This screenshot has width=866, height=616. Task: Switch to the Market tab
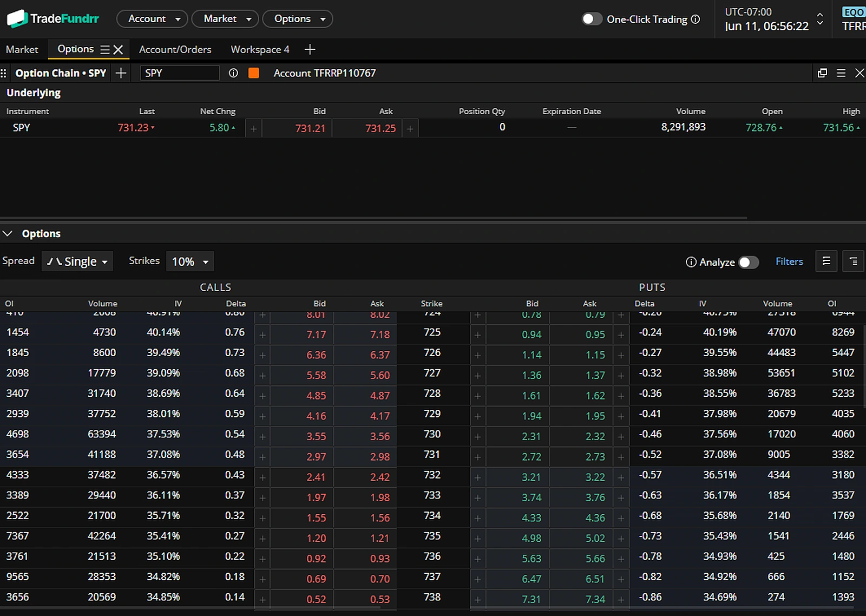tap(22, 49)
